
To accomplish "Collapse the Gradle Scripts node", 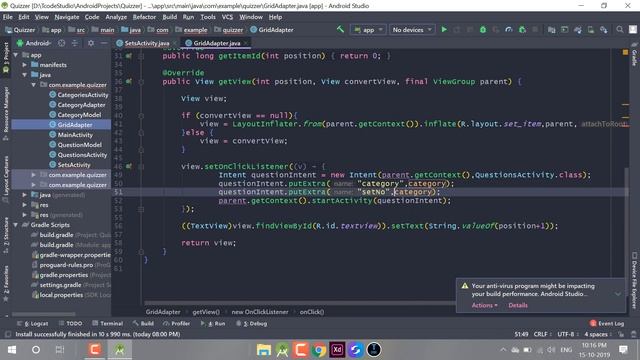I will tap(16, 225).
